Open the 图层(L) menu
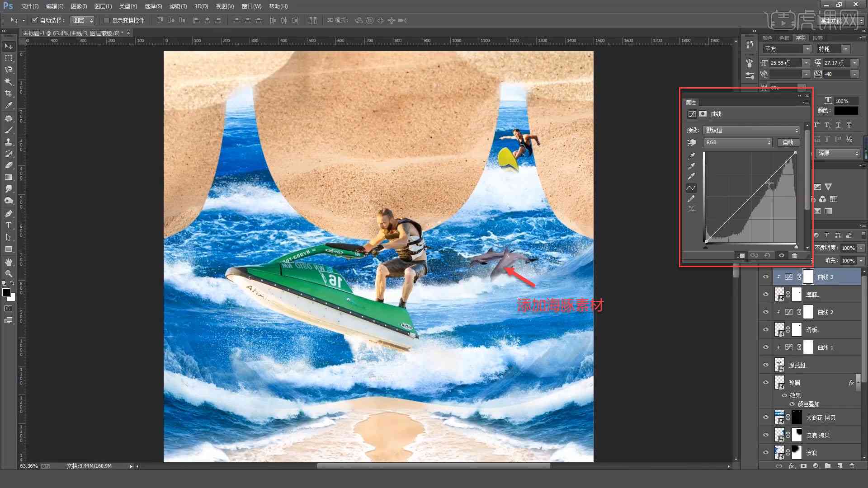This screenshot has width=868, height=488. point(103,6)
